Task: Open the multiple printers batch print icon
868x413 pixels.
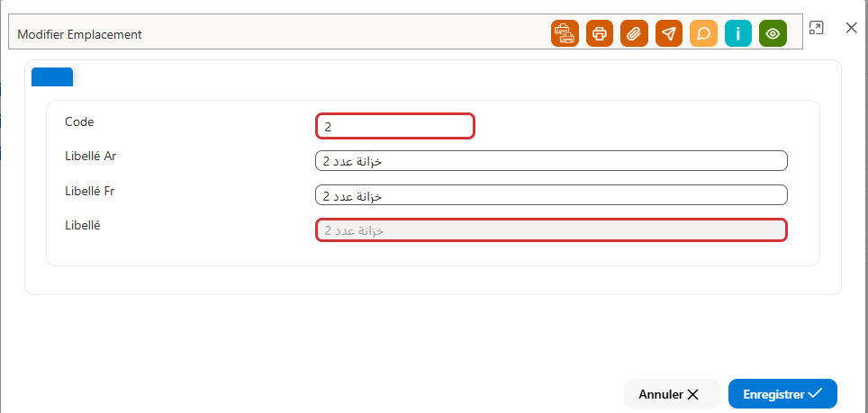Action: click(x=565, y=33)
